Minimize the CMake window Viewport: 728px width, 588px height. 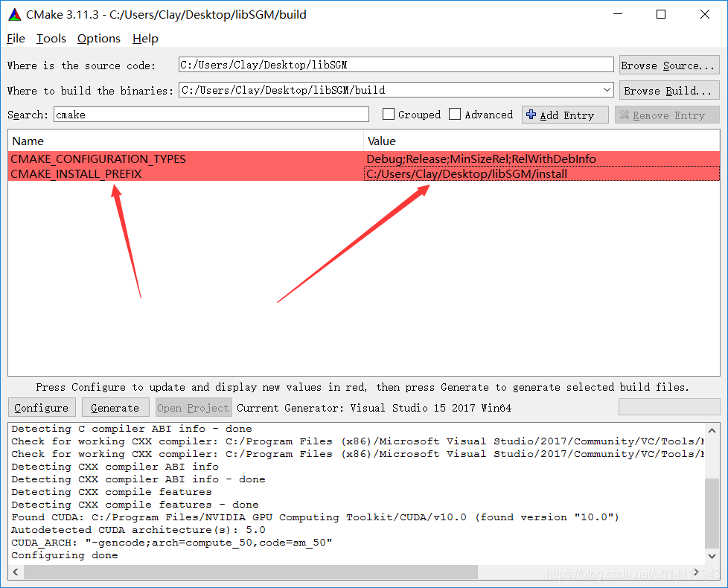click(618, 14)
